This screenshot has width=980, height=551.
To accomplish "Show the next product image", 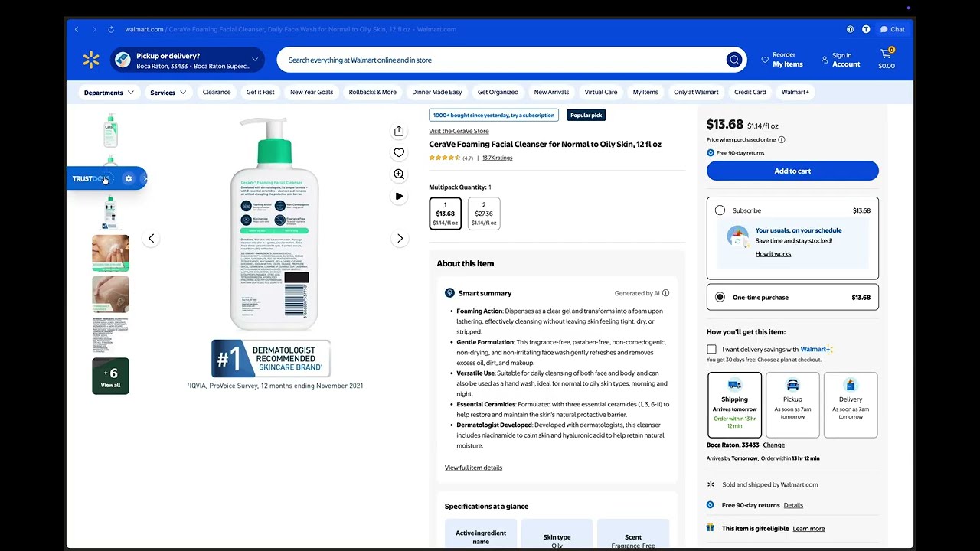I will pyautogui.click(x=400, y=238).
